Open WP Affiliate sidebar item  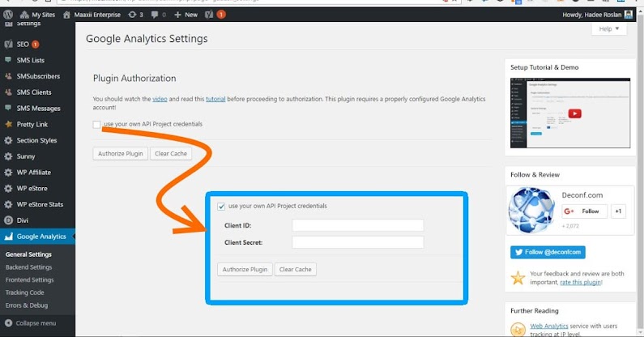(34, 173)
